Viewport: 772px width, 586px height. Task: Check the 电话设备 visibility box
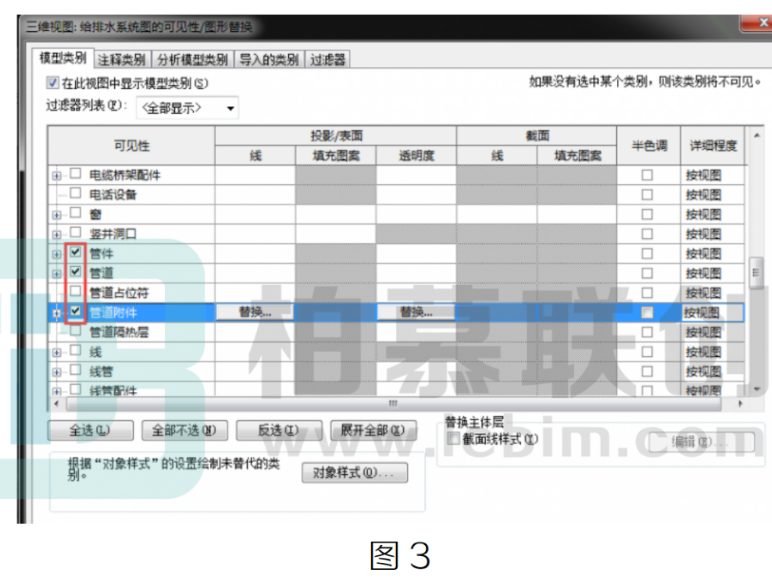pyautogui.click(x=75, y=193)
